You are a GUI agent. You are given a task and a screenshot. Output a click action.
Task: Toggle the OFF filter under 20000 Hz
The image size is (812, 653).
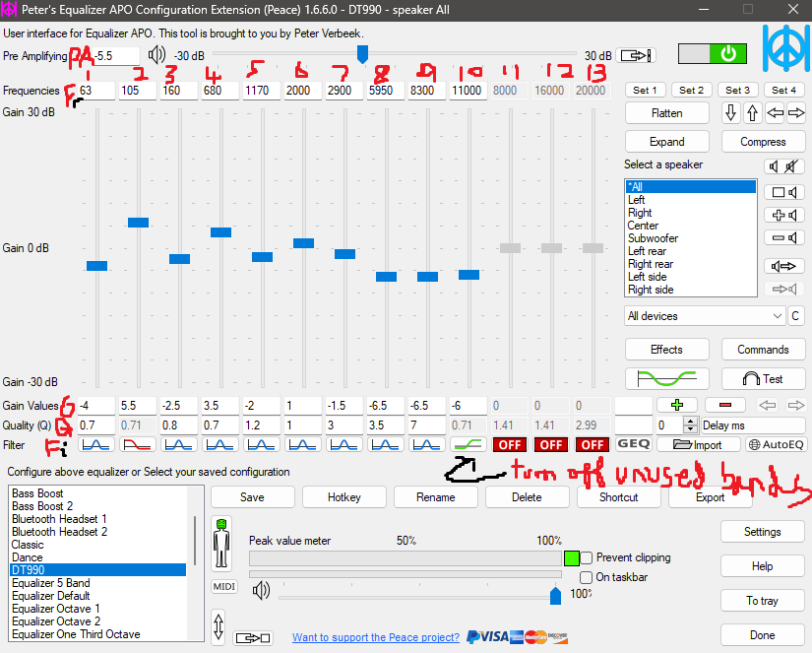pos(593,444)
